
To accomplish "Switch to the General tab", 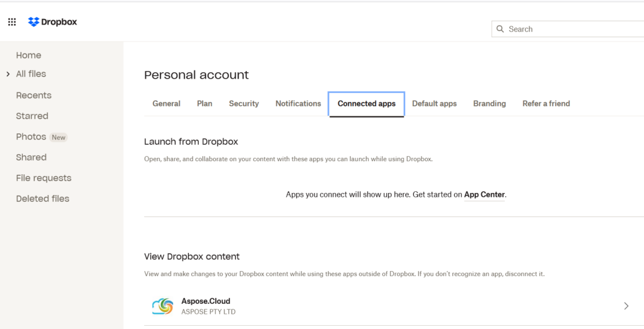I will pos(166,104).
